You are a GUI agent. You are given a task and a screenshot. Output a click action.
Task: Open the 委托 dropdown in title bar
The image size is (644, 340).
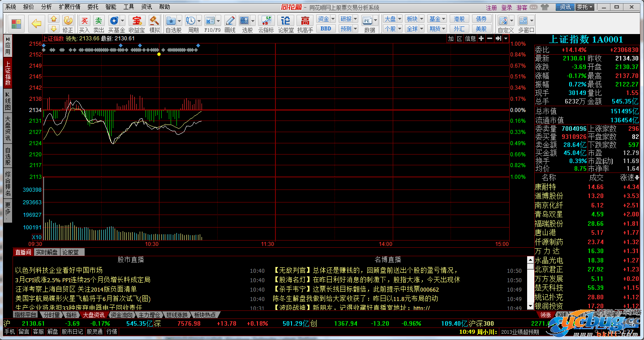pyautogui.click(x=585, y=7)
